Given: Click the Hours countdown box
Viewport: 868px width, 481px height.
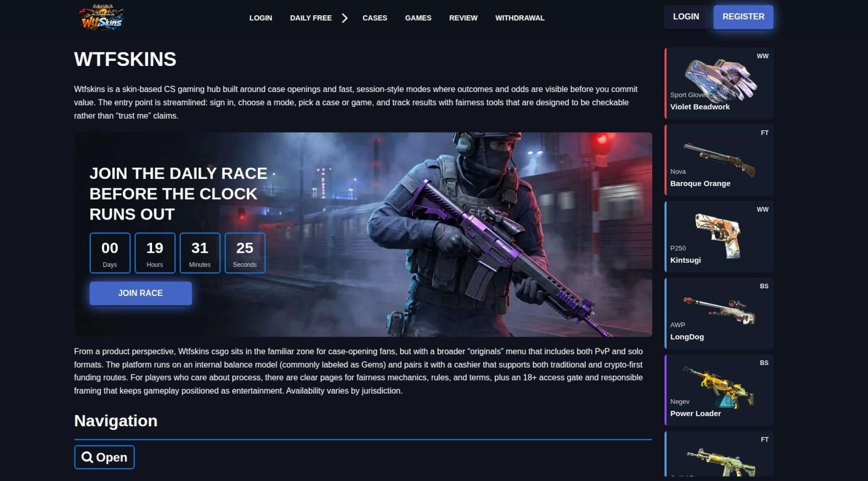Looking at the screenshot, I should point(155,253).
